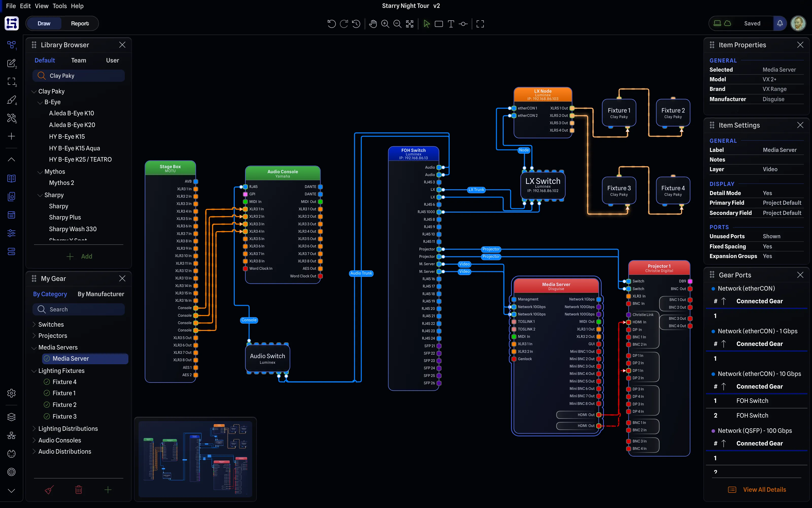Click the green plus in My Gear footer
Image resolution: width=812 pixels, height=508 pixels.
(108, 489)
